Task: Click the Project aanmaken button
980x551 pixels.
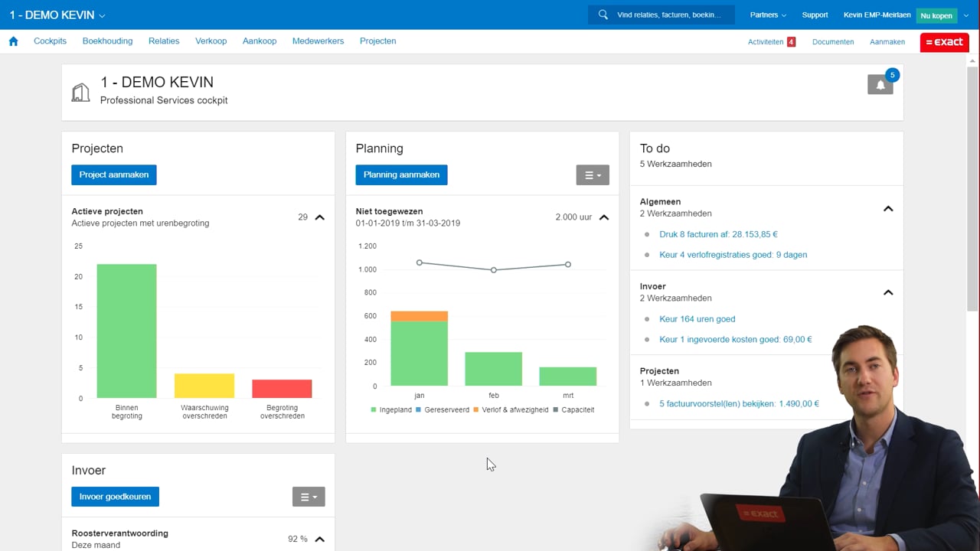Action: click(114, 174)
